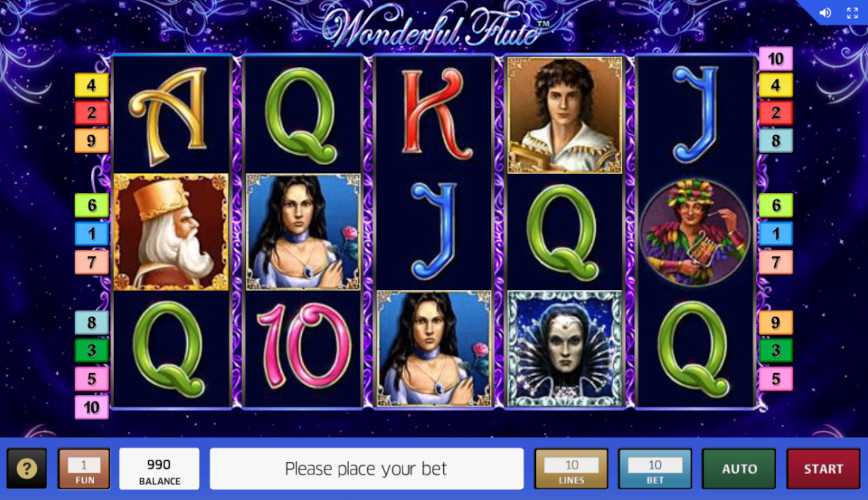Click the pink 10 symbol on reel two
The width and height of the screenshot is (868, 500).
tap(303, 346)
